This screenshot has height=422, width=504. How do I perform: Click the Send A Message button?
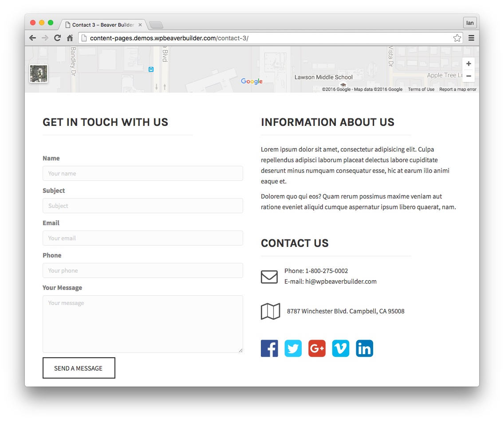point(79,368)
